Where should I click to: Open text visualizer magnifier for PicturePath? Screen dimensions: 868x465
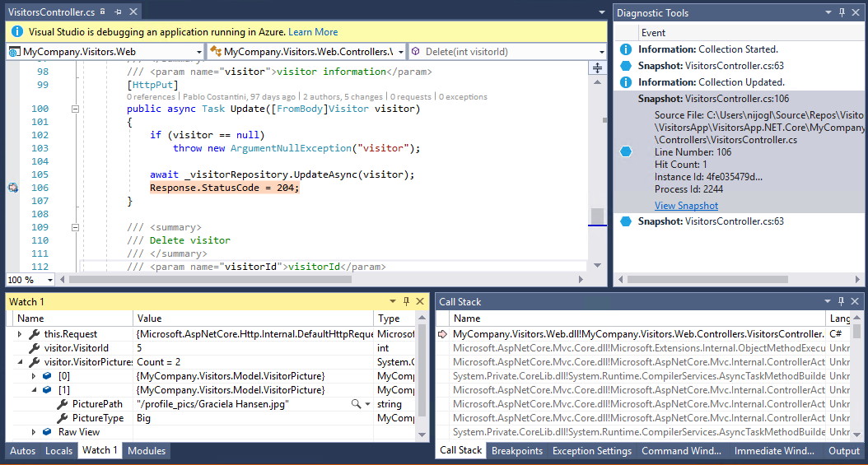pos(356,404)
